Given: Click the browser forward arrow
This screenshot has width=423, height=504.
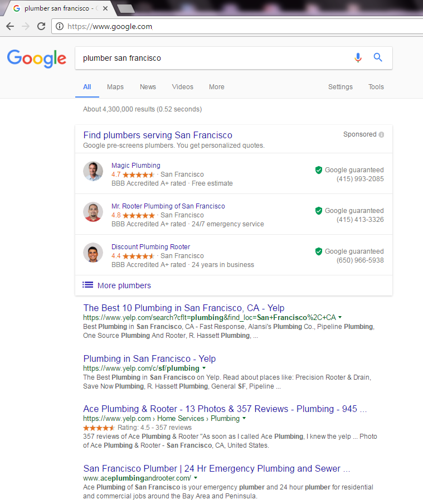Looking at the screenshot, I should click(x=26, y=26).
